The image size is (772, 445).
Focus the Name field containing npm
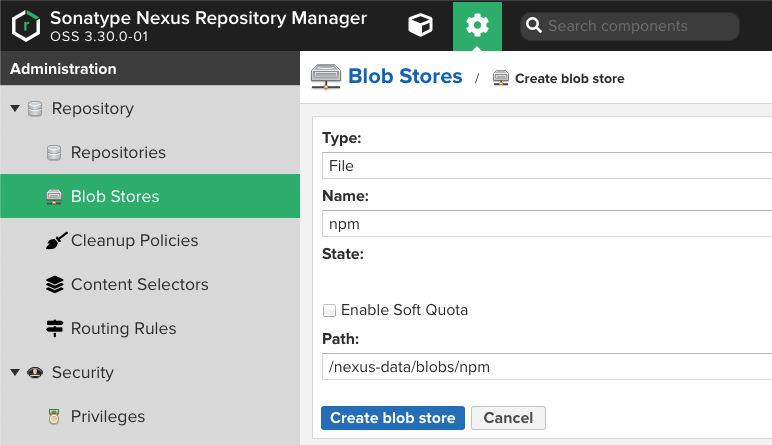click(547, 223)
